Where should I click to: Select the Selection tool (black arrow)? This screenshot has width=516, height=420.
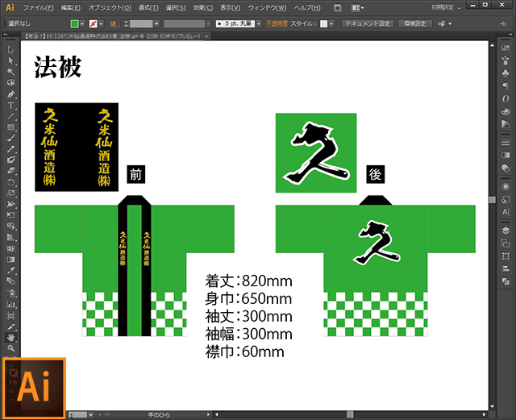point(10,50)
